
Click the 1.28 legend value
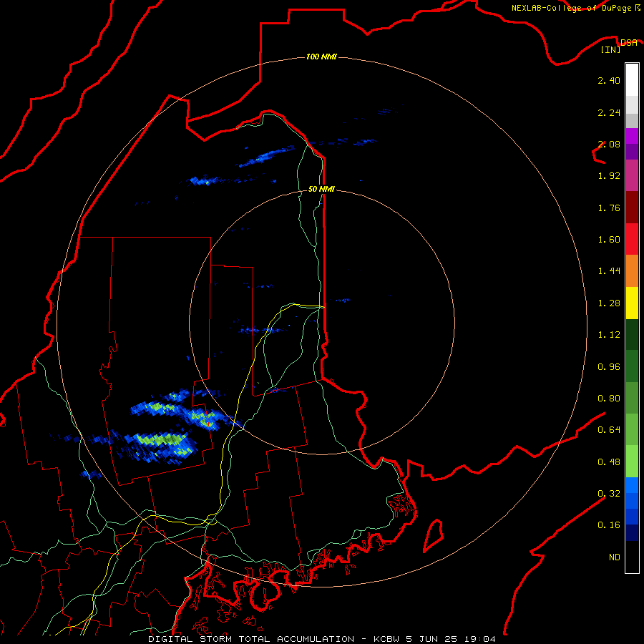click(609, 303)
